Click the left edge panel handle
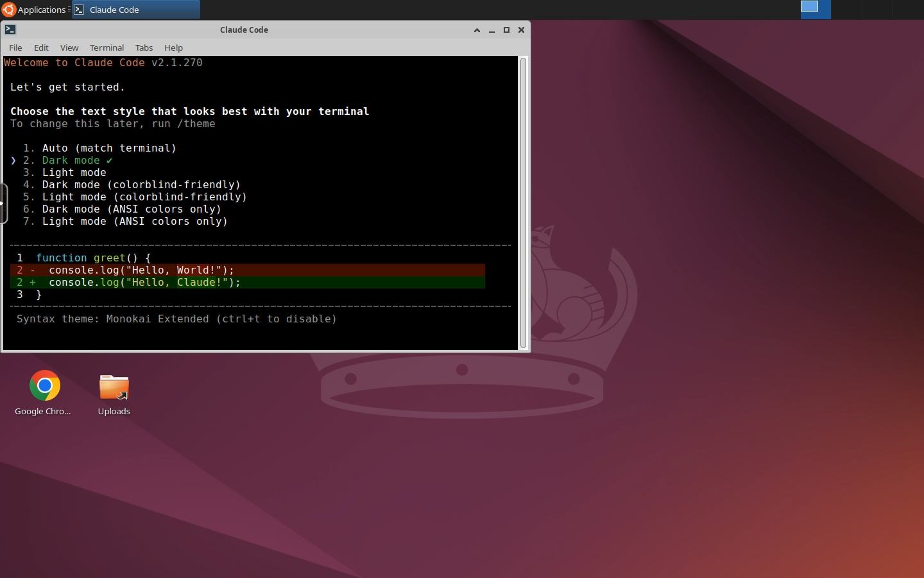924x578 pixels. click(x=3, y=203)
